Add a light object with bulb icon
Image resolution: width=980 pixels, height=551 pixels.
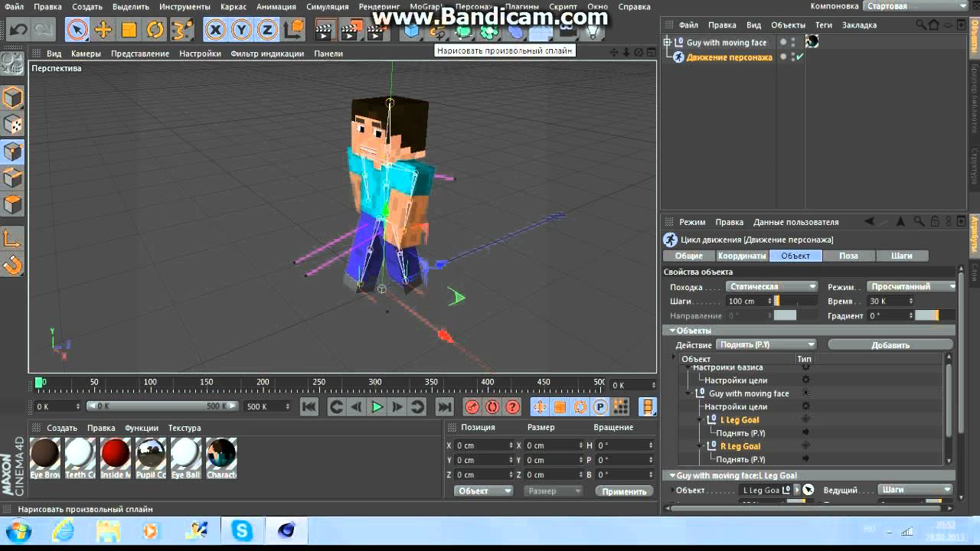coord(591,32)
